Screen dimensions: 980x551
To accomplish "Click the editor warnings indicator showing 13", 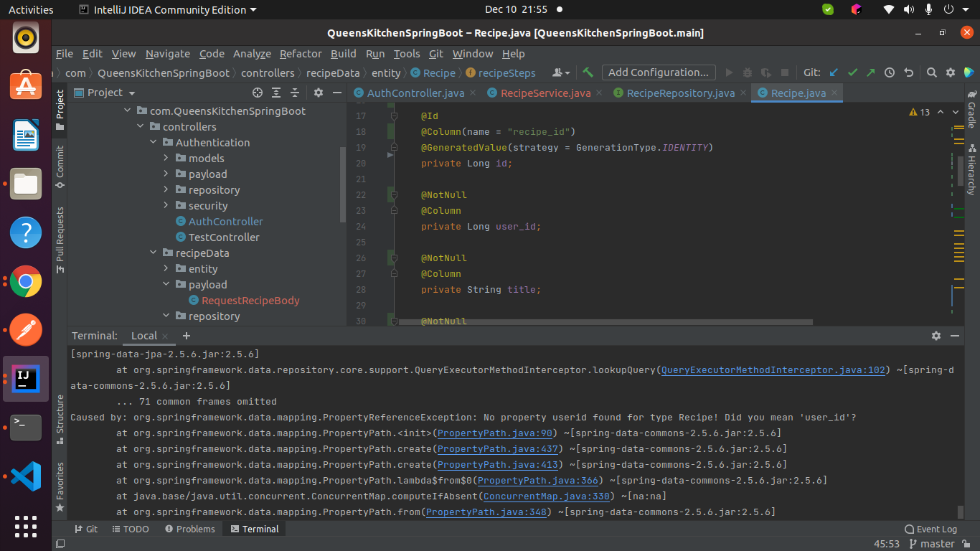I will tap(919, 113).
